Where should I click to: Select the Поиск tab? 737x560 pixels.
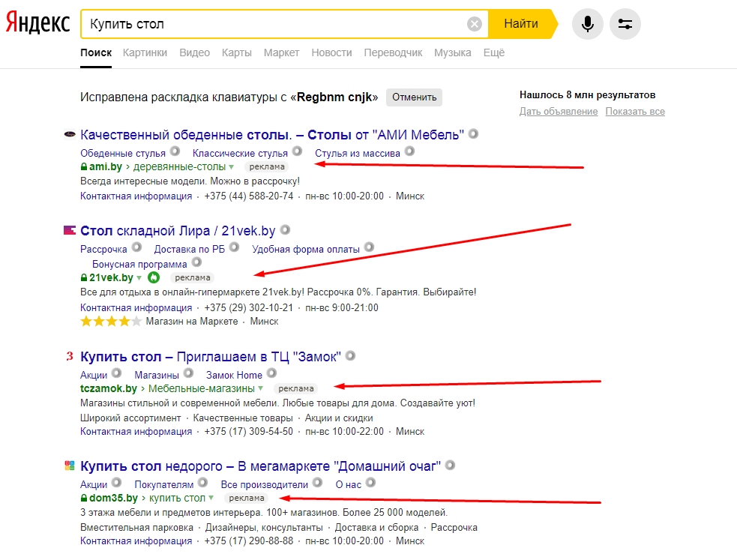96,52
